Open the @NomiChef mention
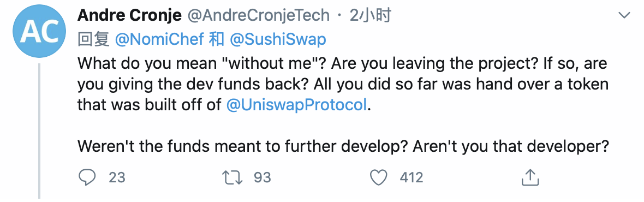Screen dimensions: 644x202 [x=159, y=39]
